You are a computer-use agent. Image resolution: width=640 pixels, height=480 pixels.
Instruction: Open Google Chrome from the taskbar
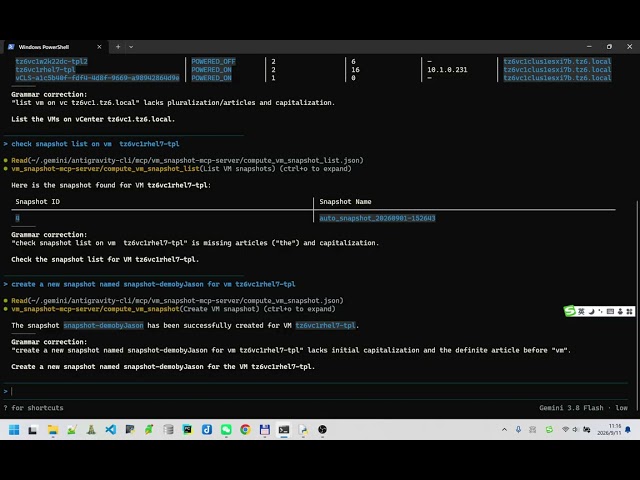click(x=245, y=429)
